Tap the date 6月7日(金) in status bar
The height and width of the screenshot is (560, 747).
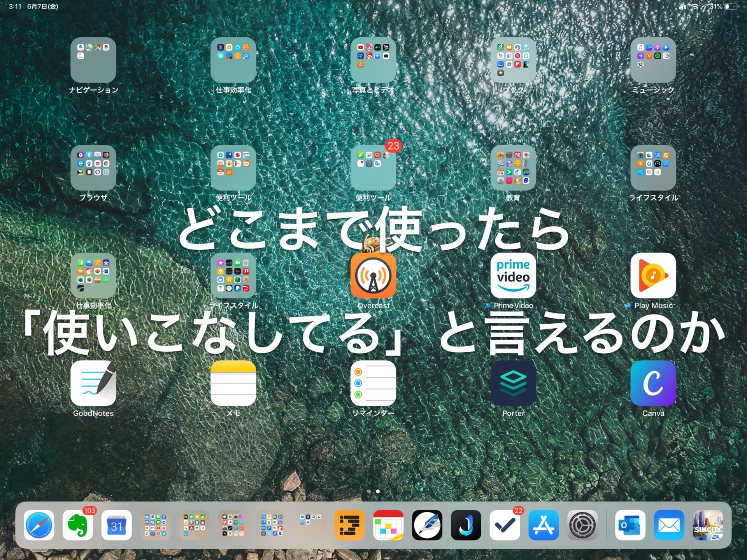point(42,7)
